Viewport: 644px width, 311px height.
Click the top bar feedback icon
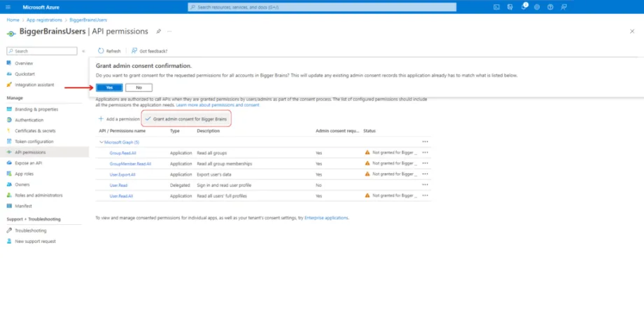click(x=564, y=7)
